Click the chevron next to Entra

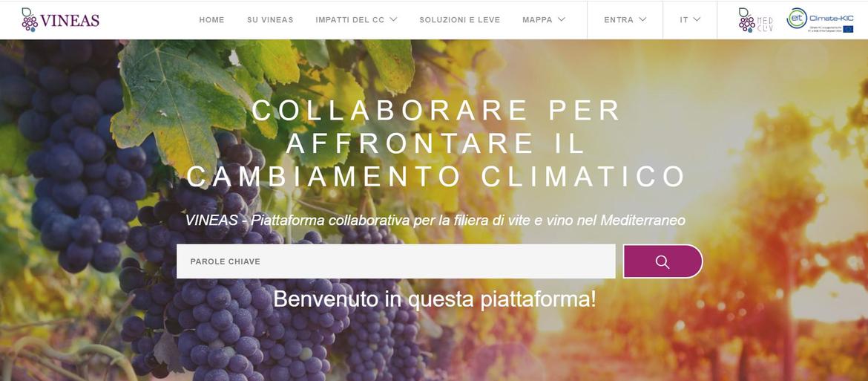click(642, 19)
